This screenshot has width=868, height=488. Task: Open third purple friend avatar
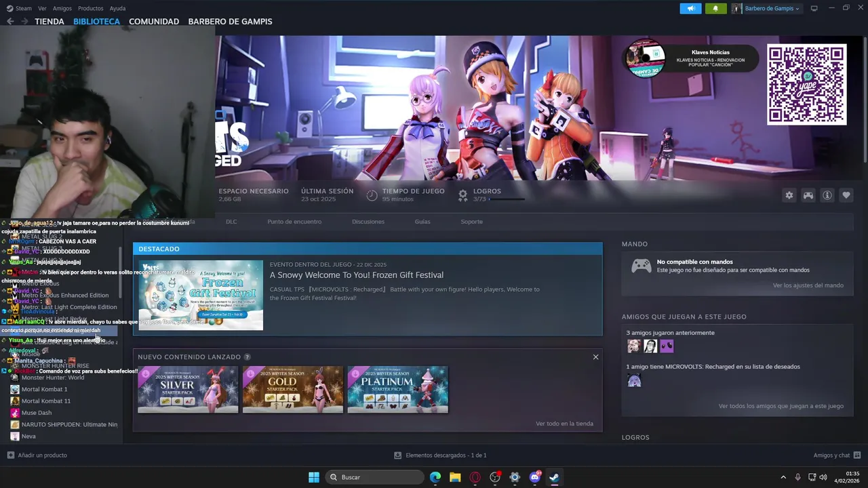[667, 346]
